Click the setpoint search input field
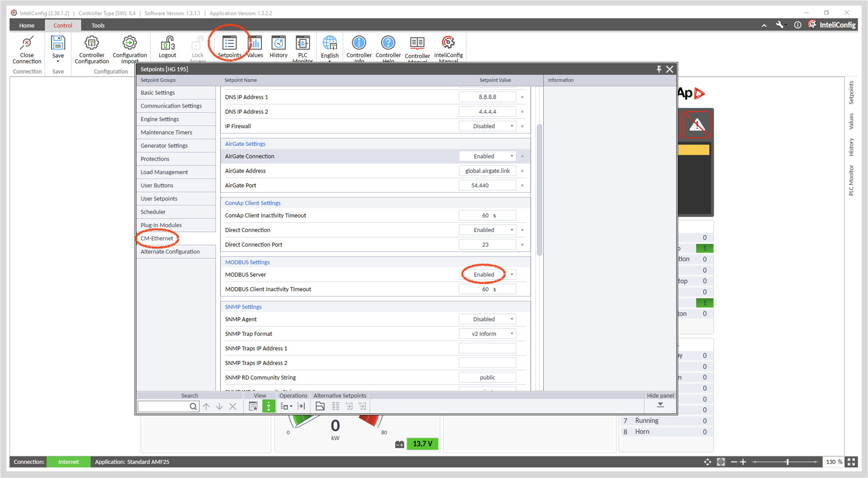This screenshot has width=868, height=478. 163,406
